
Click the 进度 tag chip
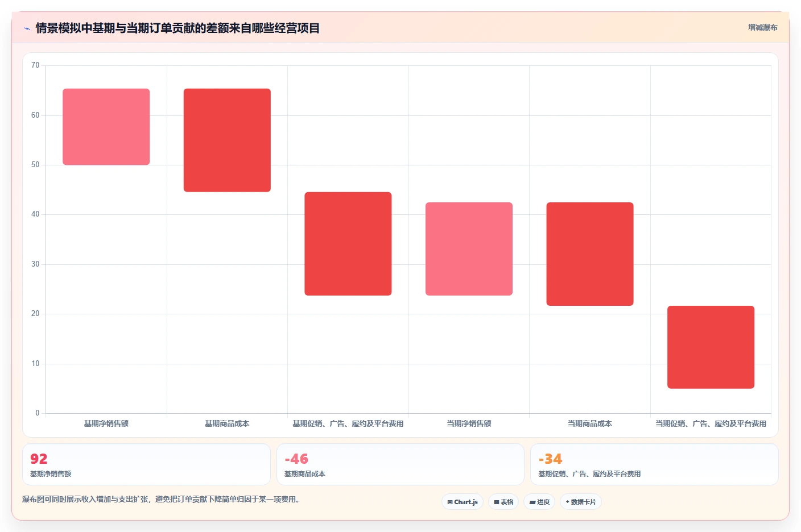pos(539,502)
